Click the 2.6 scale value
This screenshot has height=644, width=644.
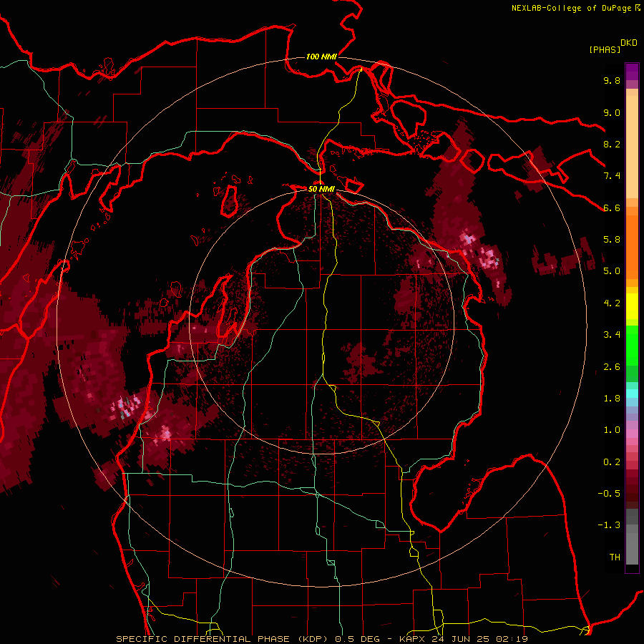pyautogui.click(x=612, y=367)
